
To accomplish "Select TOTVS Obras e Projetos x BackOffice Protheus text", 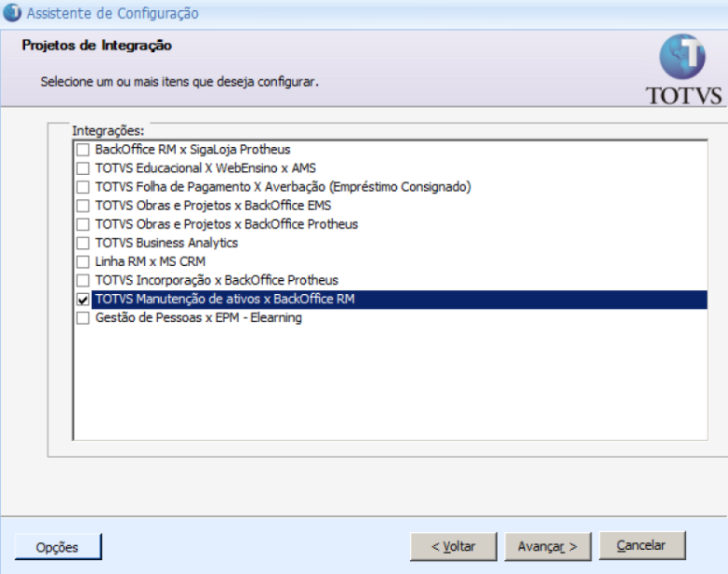I will (x=227, y=224).
